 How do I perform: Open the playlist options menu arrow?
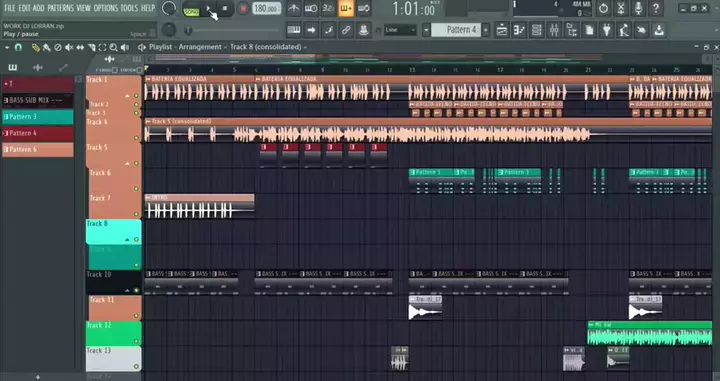coord(7,47)
